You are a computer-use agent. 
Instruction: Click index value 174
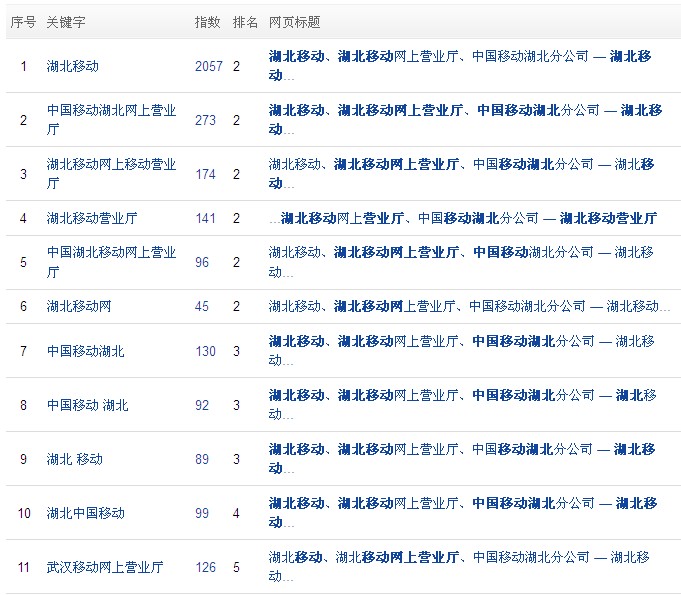[x=205, y=174]
